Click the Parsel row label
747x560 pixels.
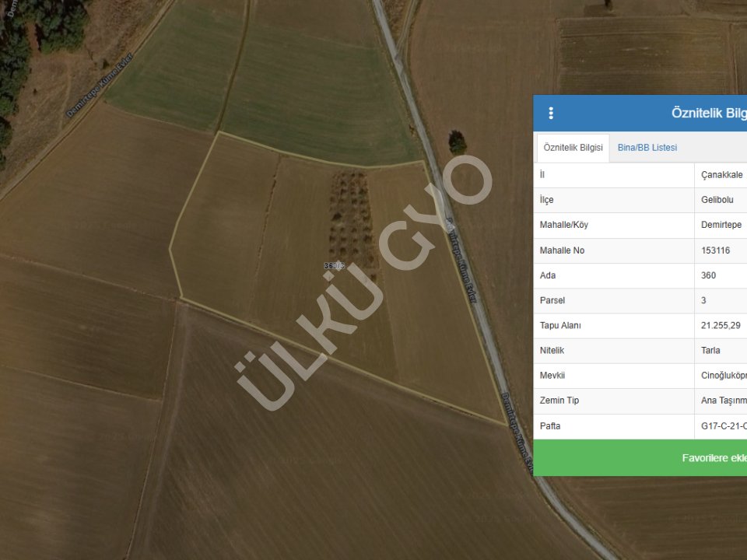point(552,300)
